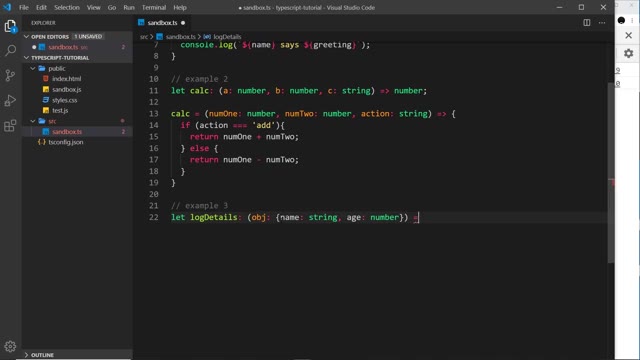Screen dimensions: 640x360
Task: Open the Edit menu
Action: tap(41, 7)
